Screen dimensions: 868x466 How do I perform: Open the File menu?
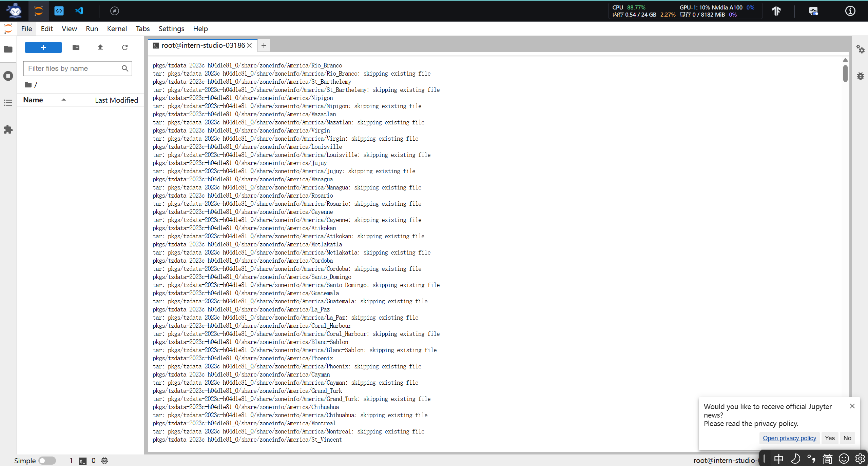tap(26, 29)
